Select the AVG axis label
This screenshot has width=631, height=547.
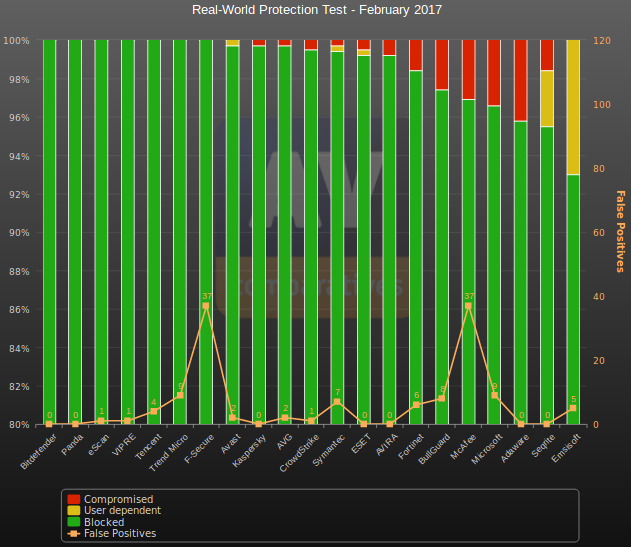point(285,442)
